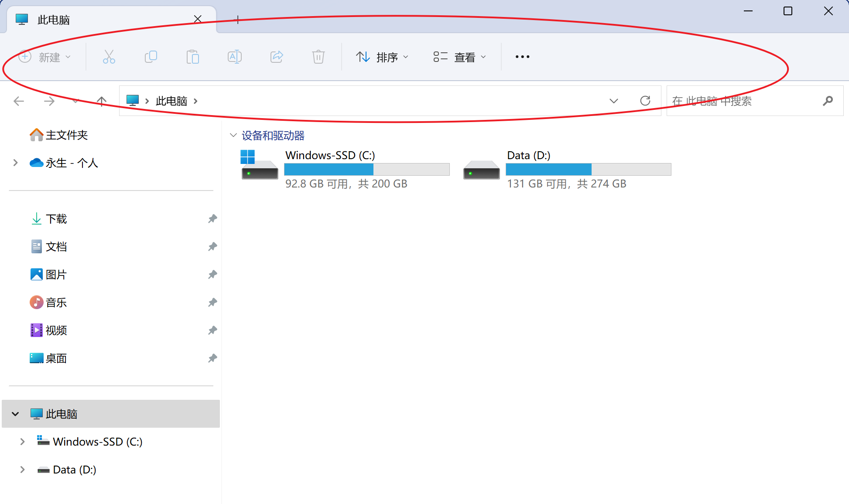Click the Cut scissors icon

[x=109, y=57]
